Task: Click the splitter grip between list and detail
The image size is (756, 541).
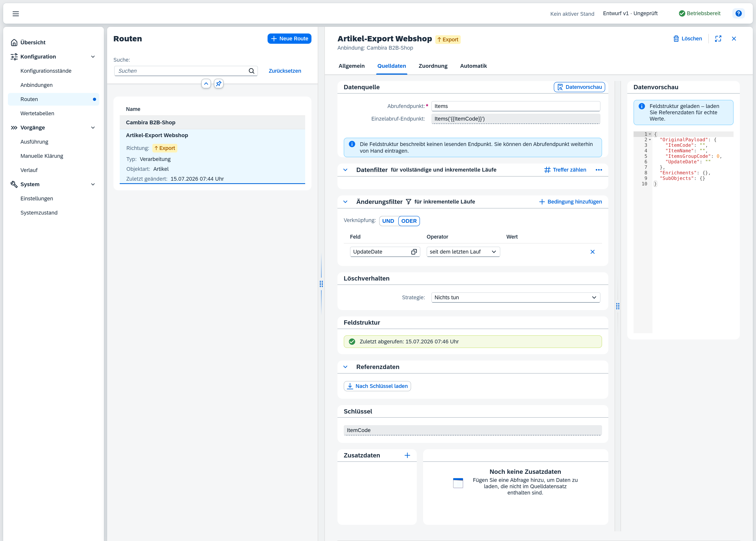Action: tap(321, 284)
